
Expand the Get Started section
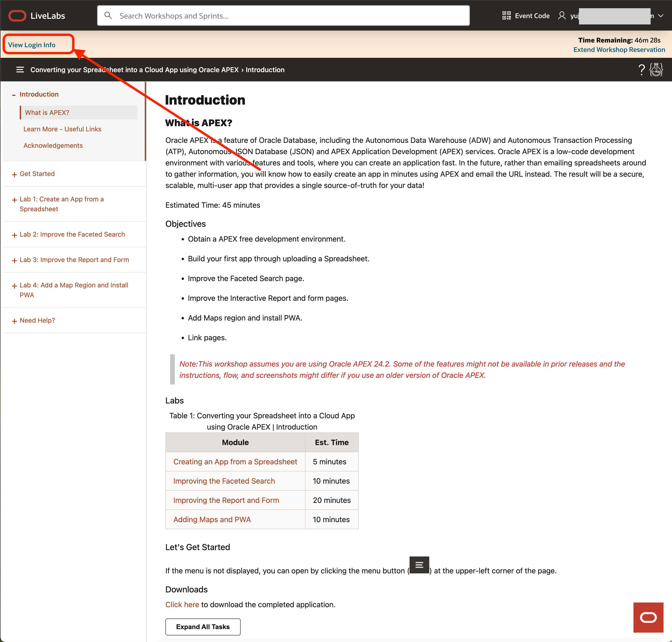14,175
